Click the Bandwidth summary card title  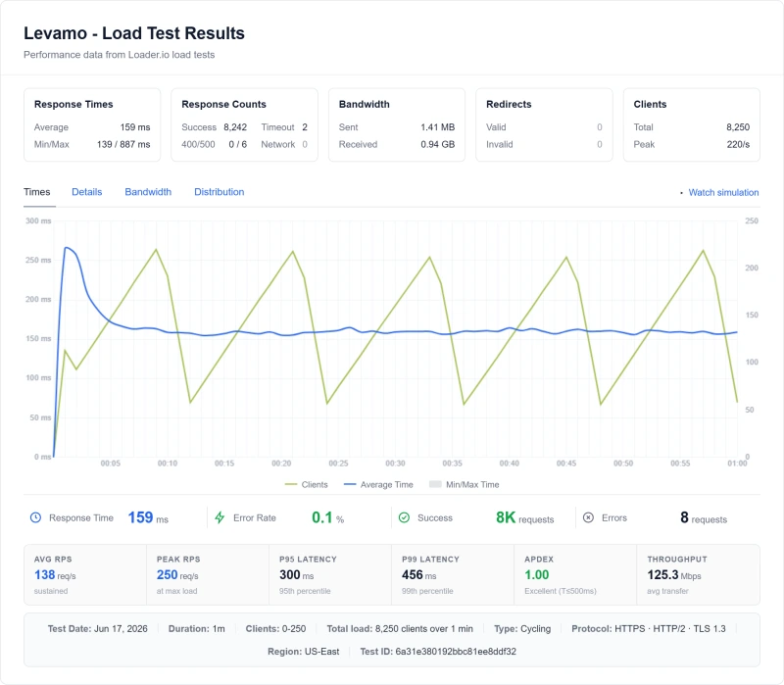(364, 104)
